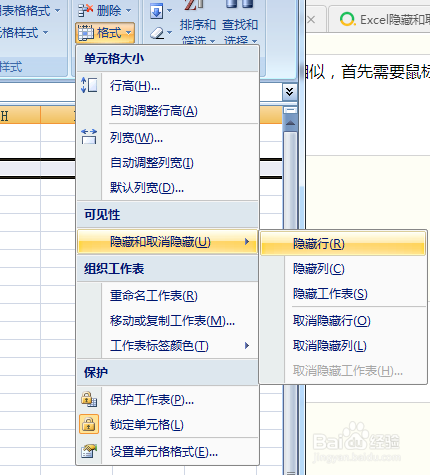
Task: Toggle 锁定单元格(L) option
Action: click(168, 425)
